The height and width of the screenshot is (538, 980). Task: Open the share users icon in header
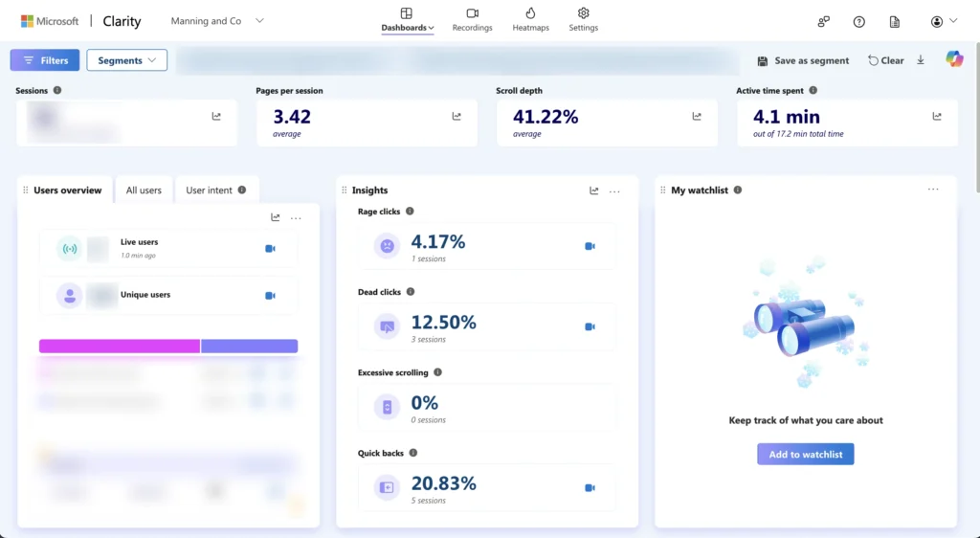tap(823, 21)
